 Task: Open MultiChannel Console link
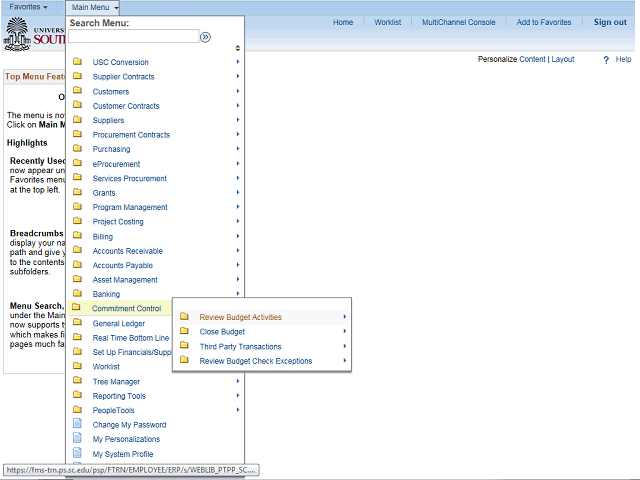pyautogui.click(x=459, y=22)
